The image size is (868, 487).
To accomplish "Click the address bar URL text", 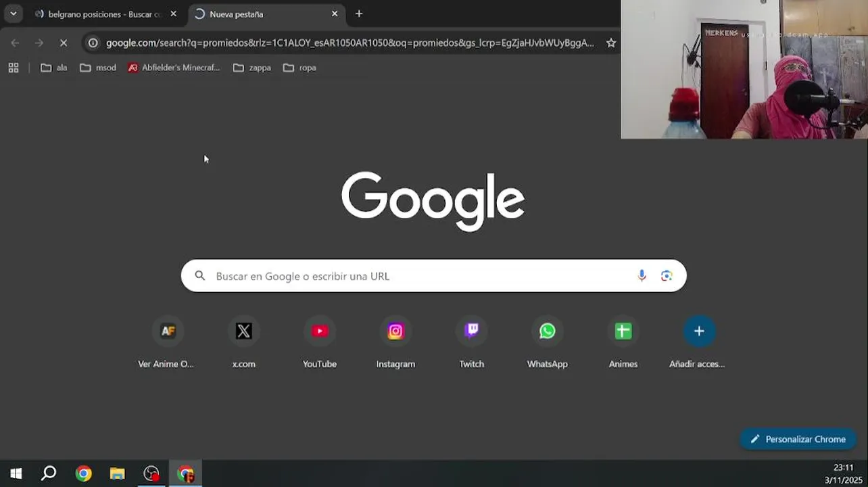I will point(349,43).
